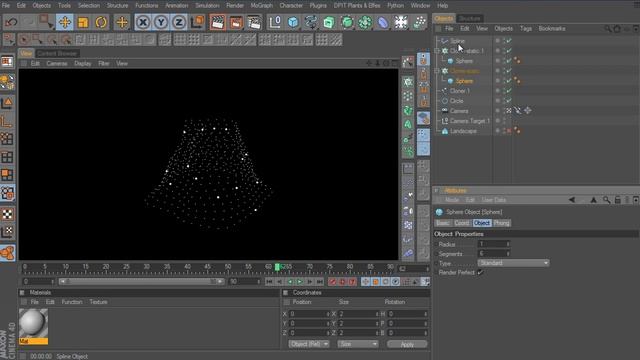Click the Radius input field
Image resolution: width=640 pixels, height=360 pixels.
click(494, 244)
